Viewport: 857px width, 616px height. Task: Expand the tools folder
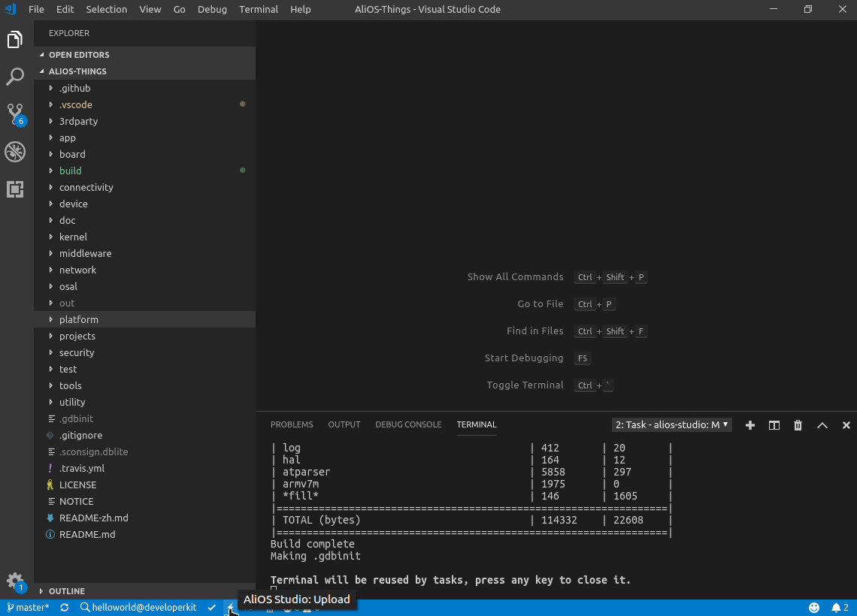pos(145,385)
